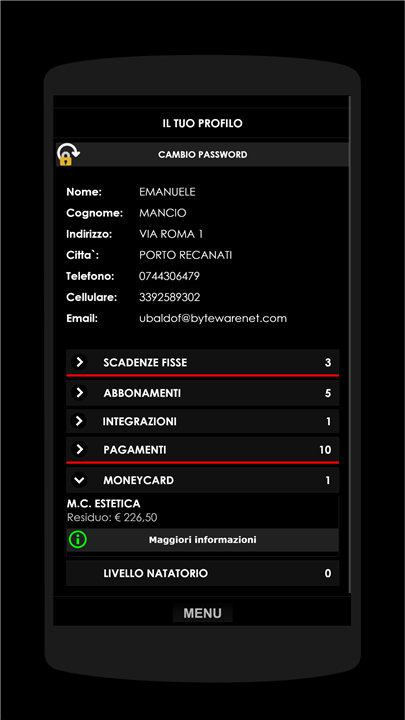Click the Maggiori informazioni button
Viewport: 405px width, 720px height.
point(202,540)
